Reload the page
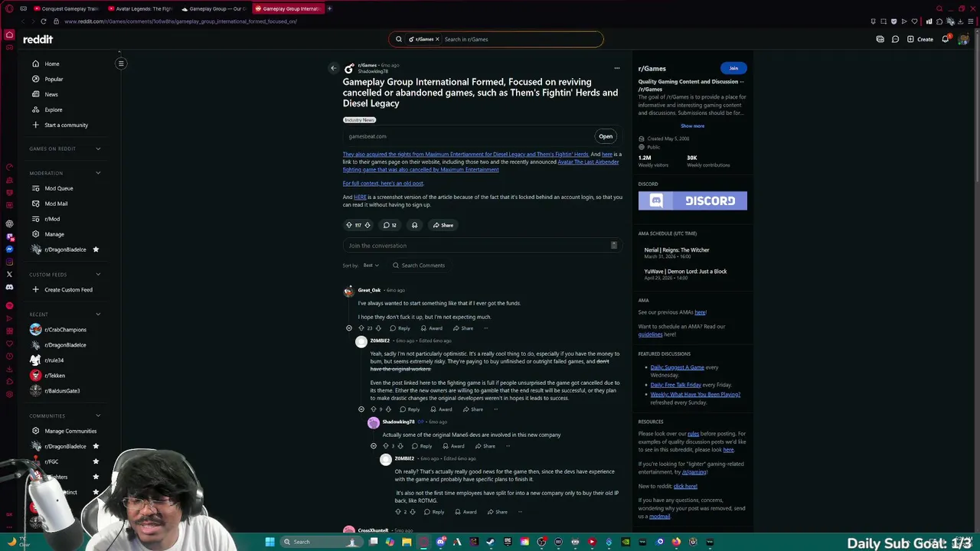The width and height of the screenshot is (980, 551). [x=44, y=21]
